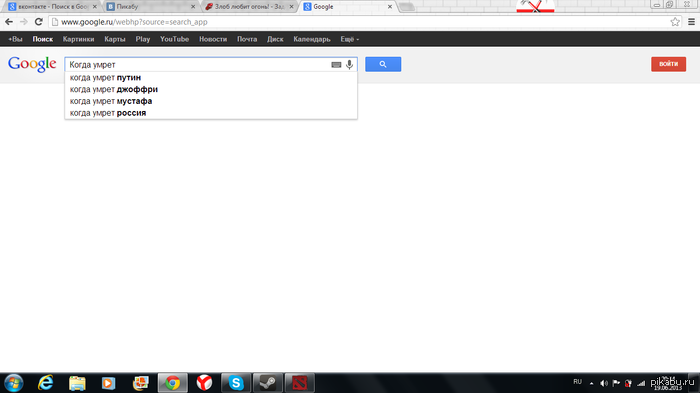700x393 pixels.
Task: Click the blue search magnifier button
Action: click(x=383, y=64)
